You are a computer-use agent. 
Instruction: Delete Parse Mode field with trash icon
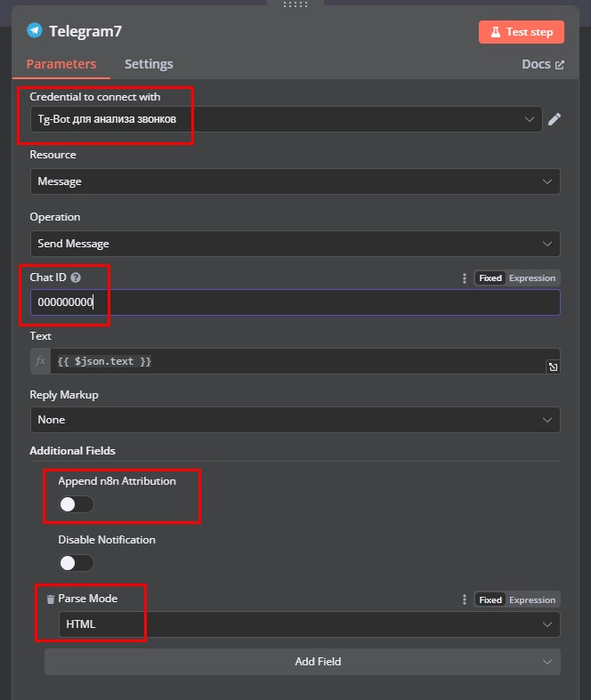point(51,599)
